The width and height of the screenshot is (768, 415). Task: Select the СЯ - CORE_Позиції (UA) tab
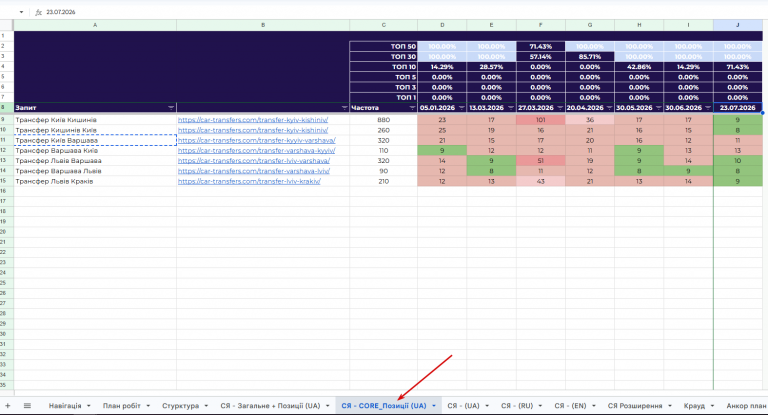pos(384,406)
